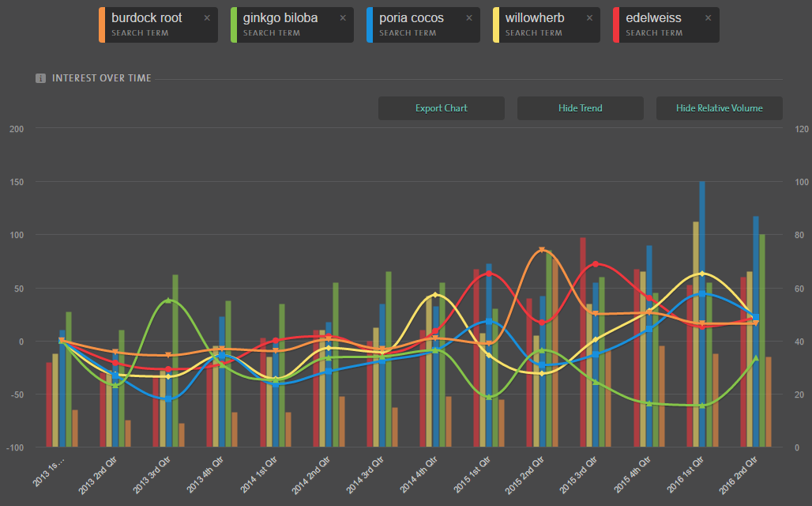Click the 2016 2nd Qtr green bar
Image resolution: width=812 pixels, height=506 pixels.
(761, 340)
